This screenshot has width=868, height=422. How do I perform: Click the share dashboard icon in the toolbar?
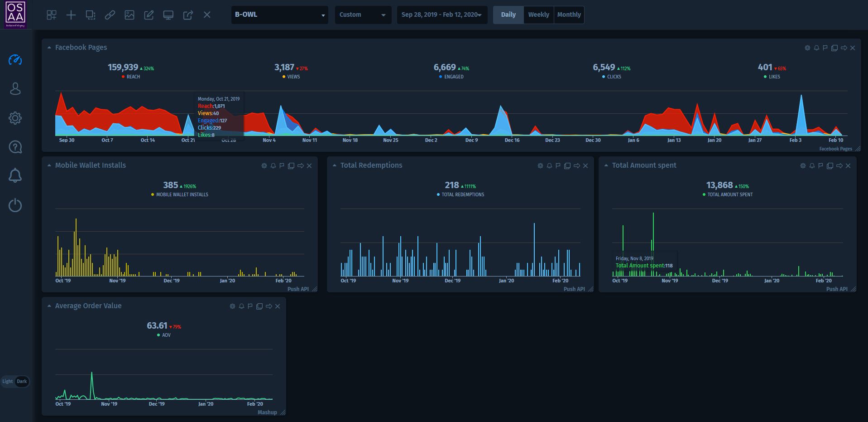(188, 15)
